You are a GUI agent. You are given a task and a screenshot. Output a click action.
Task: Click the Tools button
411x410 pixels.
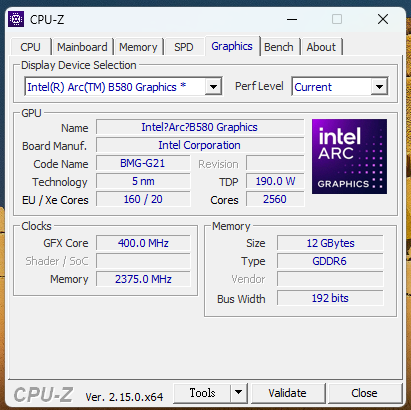(x=202, y=393)
